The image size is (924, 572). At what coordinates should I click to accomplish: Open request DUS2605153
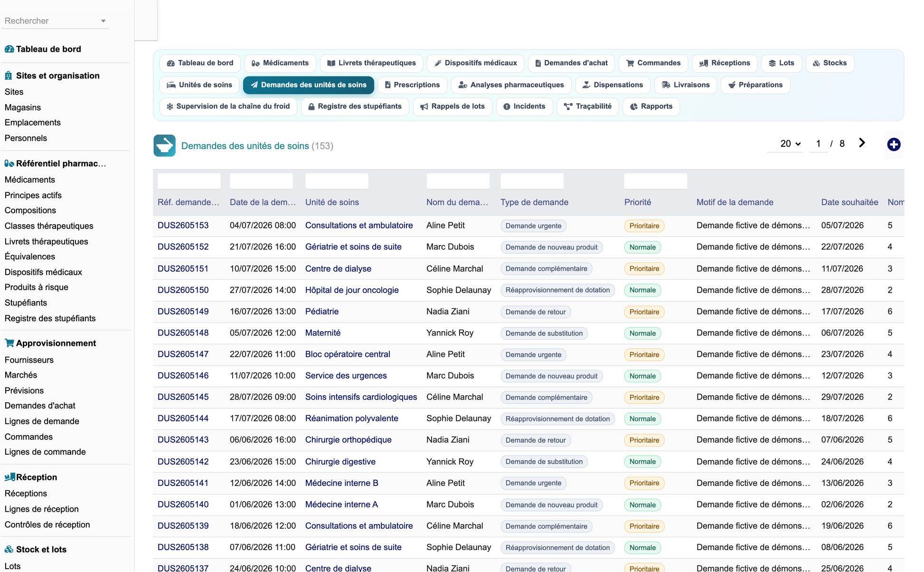[183, 226]
